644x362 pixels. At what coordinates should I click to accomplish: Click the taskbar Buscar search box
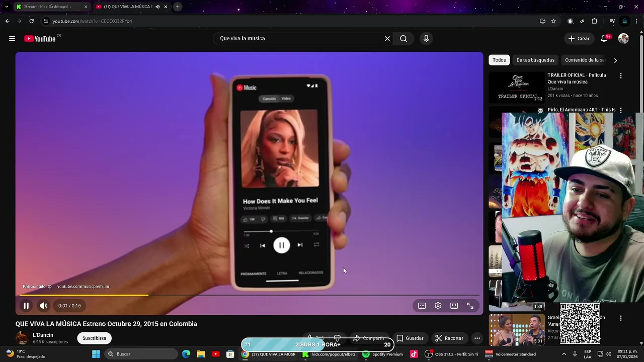(x=141, y=354)
